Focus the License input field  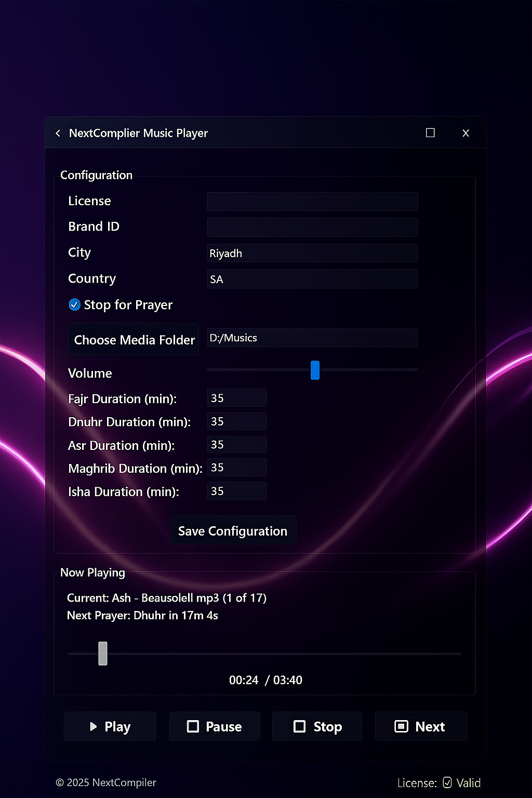pos(312,202)
